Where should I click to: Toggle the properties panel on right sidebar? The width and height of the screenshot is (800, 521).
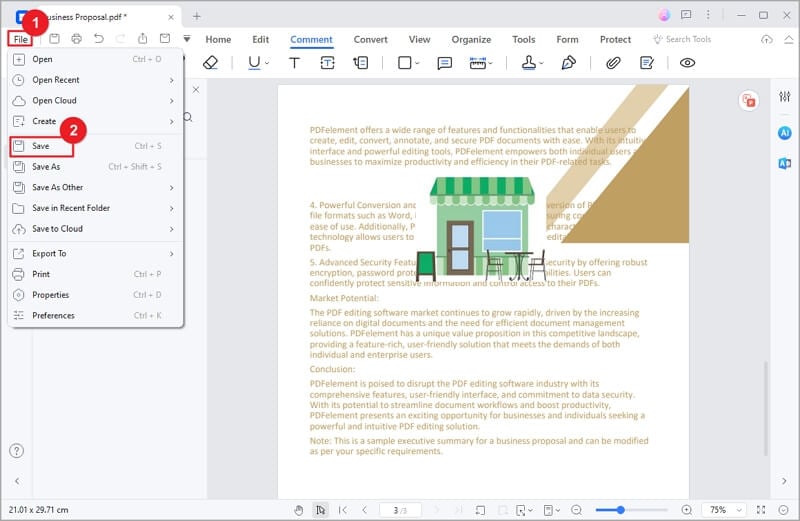tap(784, 97)
